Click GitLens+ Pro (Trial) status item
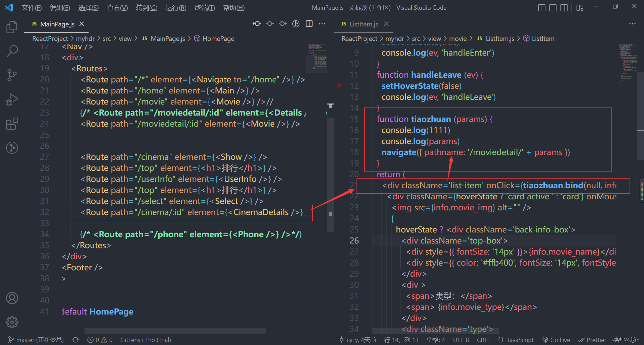644x345 pixels. click(x=146, y=340)
